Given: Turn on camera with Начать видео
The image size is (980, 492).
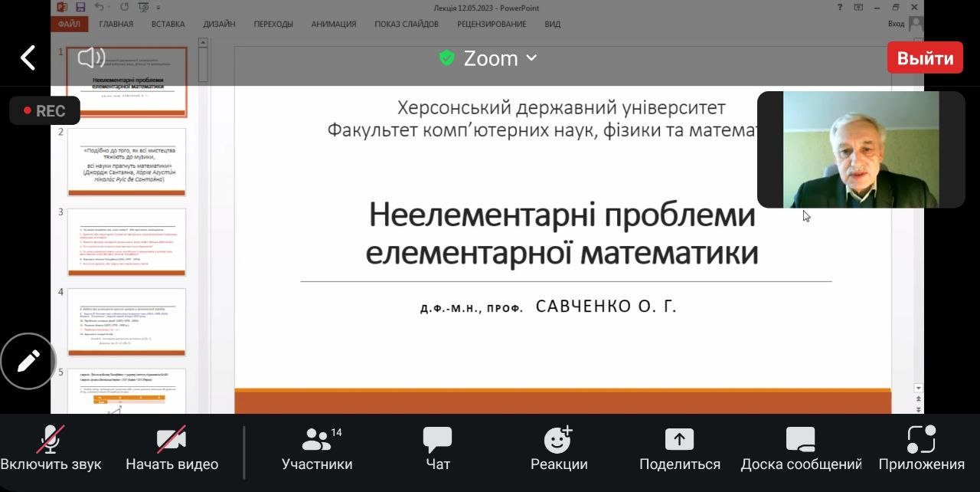Looking at the screenshot, I should (171, 449).
